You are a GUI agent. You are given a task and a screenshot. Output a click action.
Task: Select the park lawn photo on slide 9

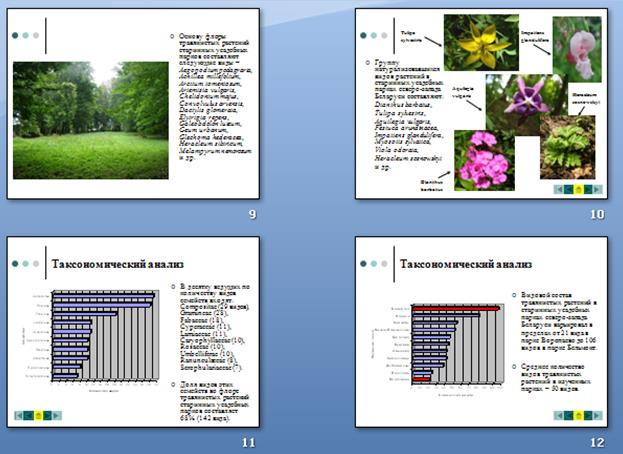[90, 120]
